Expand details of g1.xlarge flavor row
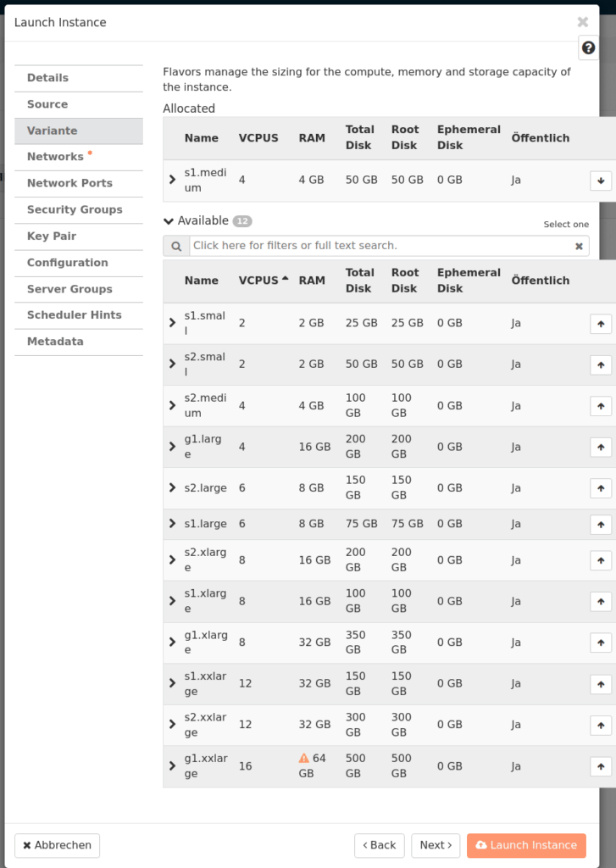 coord(173,643)
